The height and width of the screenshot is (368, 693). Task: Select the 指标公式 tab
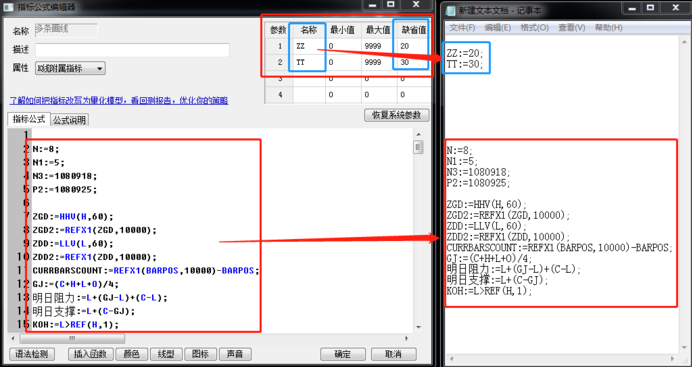point(28,119)
